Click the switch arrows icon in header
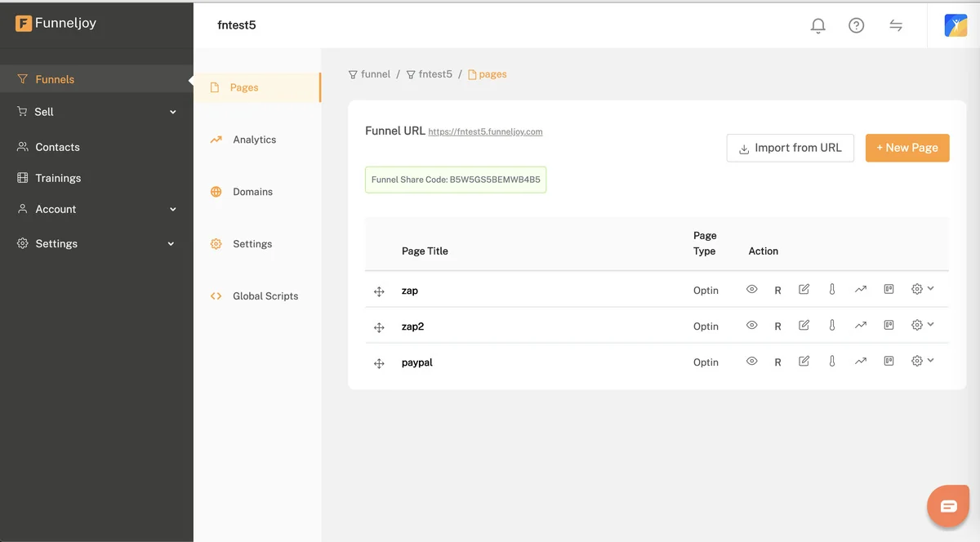The height and width of the screenshot is (542, 980). tap(896, 25)
